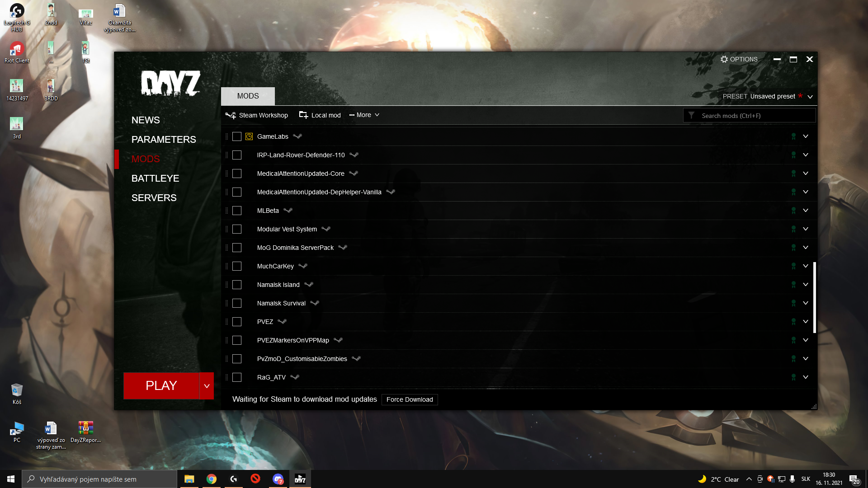
Task: Click green badge icon on PVEZMarkersOnVPPMap row
Action: pyautogui.click(x=793, y=340)
